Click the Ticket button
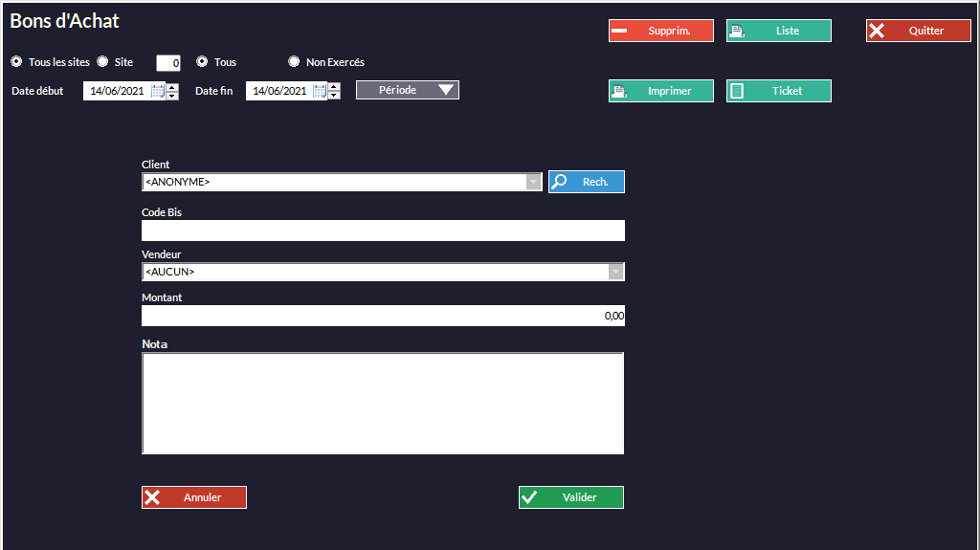Viewport: 980px width, 550px height. pos(778,91)
